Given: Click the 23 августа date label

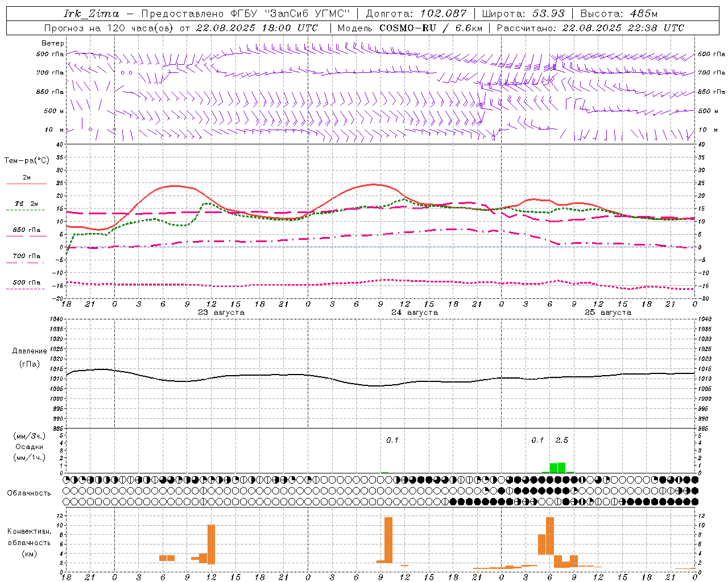Looking at the screenshot, I should 221,313.
